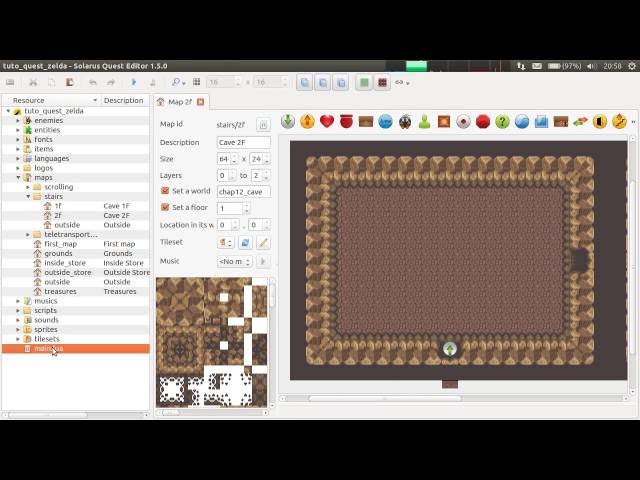
Task: Select the Shop treasure entity tool
Action: [561, 122]
